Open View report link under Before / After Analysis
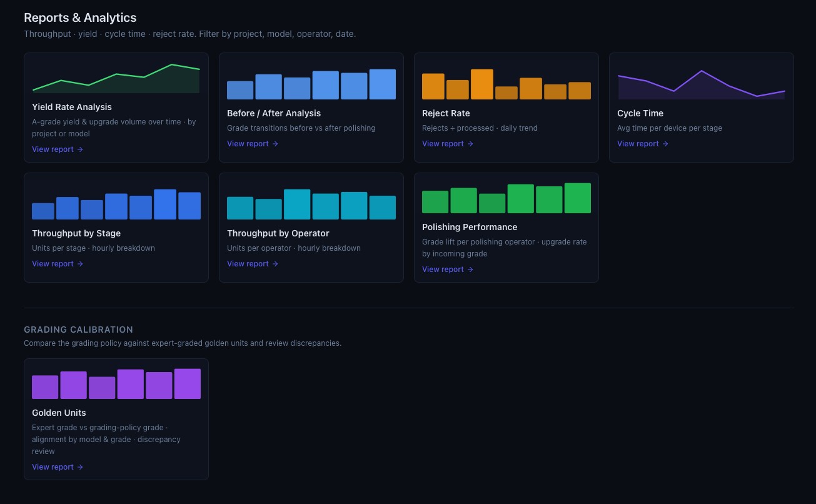 253,144
